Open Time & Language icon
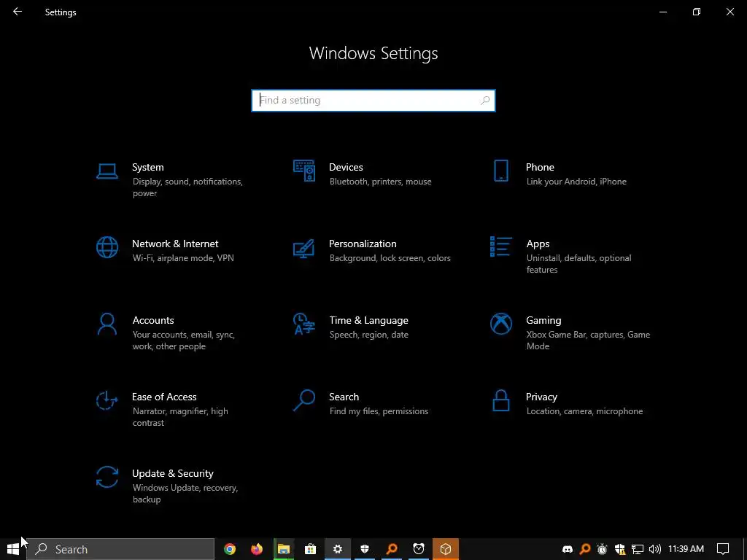 pos(304,324)
